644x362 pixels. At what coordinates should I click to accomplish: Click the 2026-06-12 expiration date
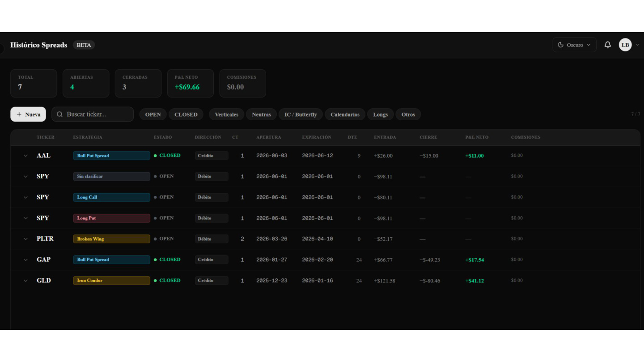[318, 156]
